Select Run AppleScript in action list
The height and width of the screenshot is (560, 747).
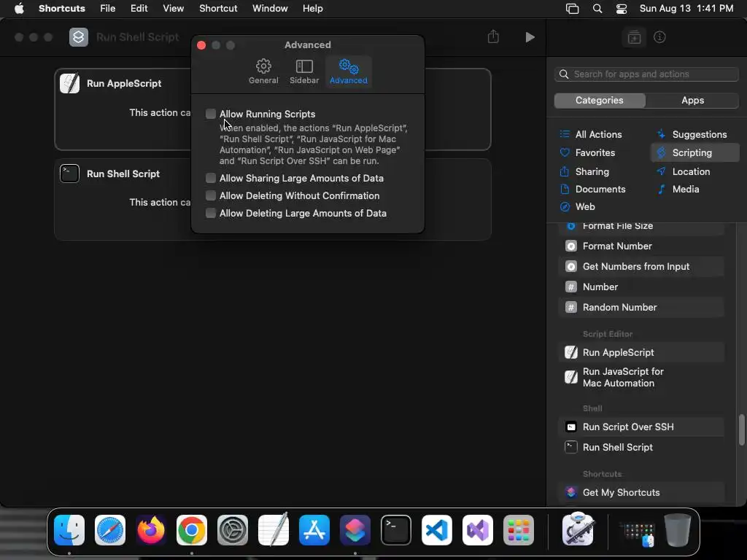click(x=641, y=352)
